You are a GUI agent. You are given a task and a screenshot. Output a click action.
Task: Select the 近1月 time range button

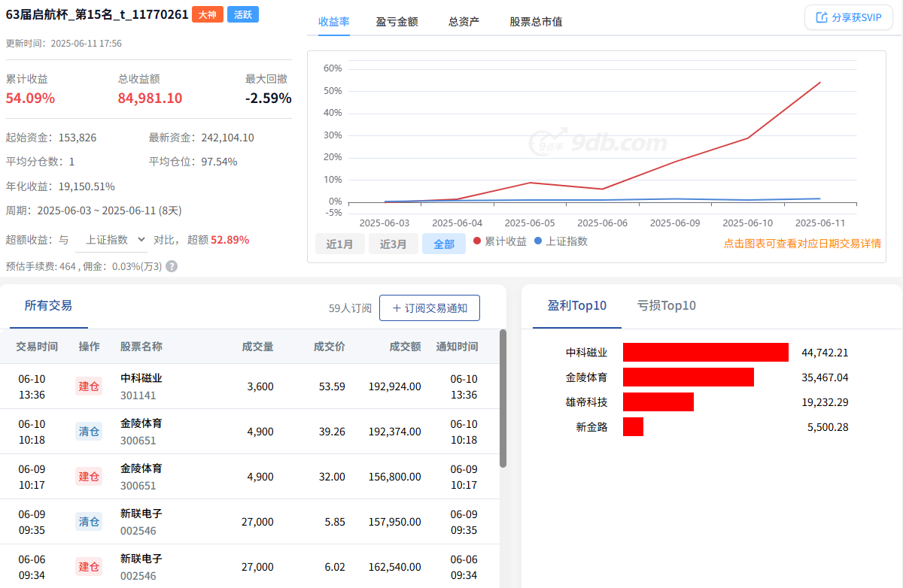pyautogui.click(x=340, y=244)
